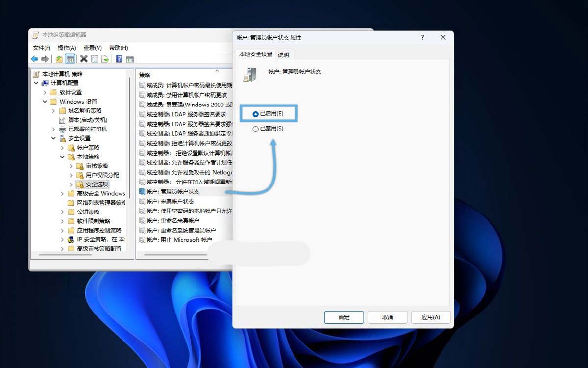Click the export list toolbar icon
This screenshot has width=588, height=368.
pos(105,59)
